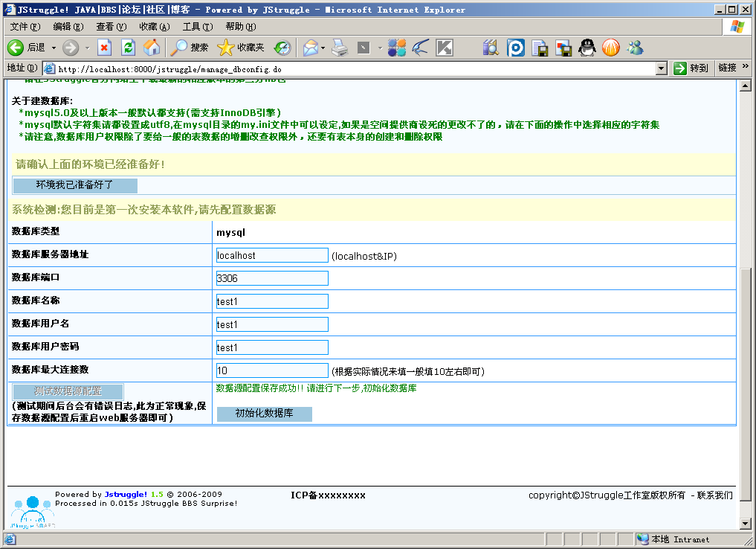Open the Jstruggle! footer link
The width and height of the screenshot is (756, 549).
[x=126, y=494]
